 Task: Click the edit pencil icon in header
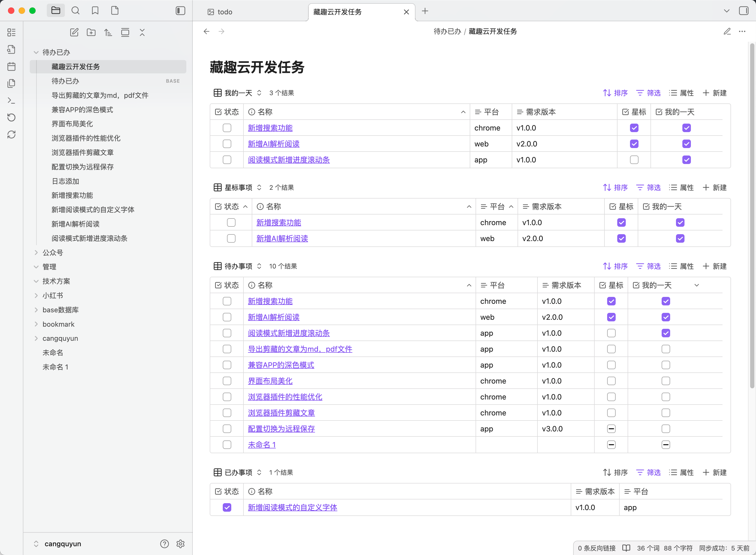(727, 32)
